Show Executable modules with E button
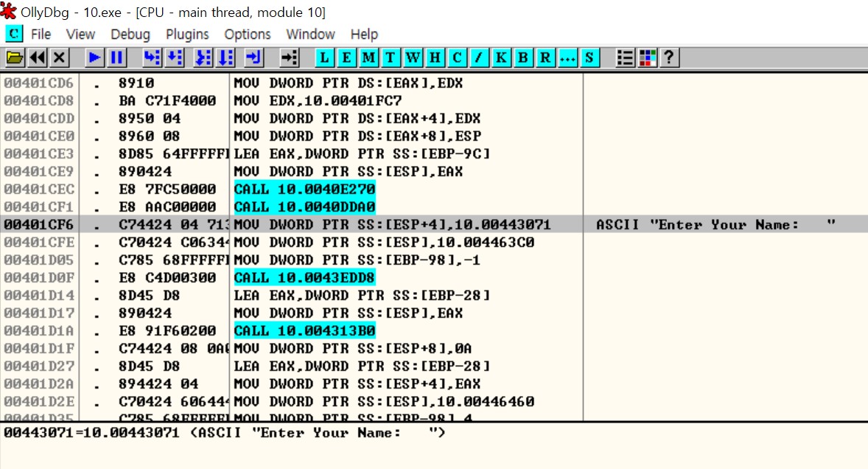 tap(346, 58)
